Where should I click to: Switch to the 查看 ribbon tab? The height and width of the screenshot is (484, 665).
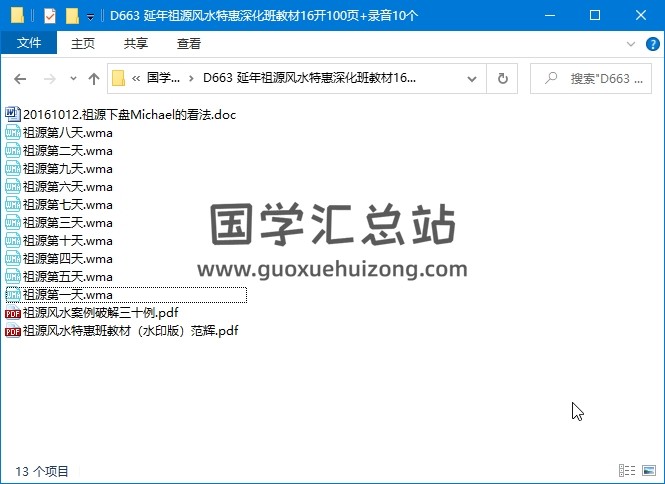pos(188,44)
